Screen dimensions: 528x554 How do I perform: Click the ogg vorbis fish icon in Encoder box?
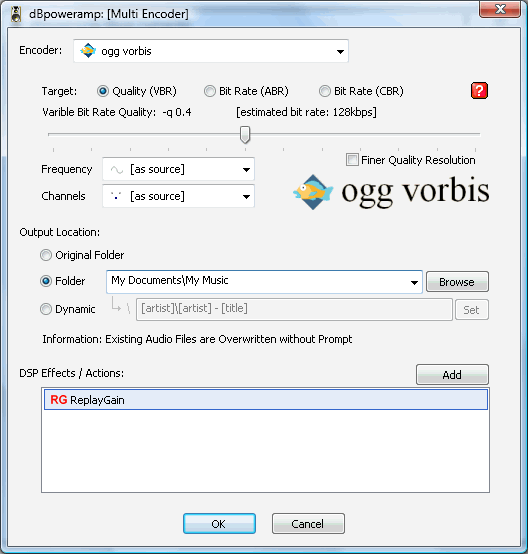pyautogui.click(x=88, y=51)
